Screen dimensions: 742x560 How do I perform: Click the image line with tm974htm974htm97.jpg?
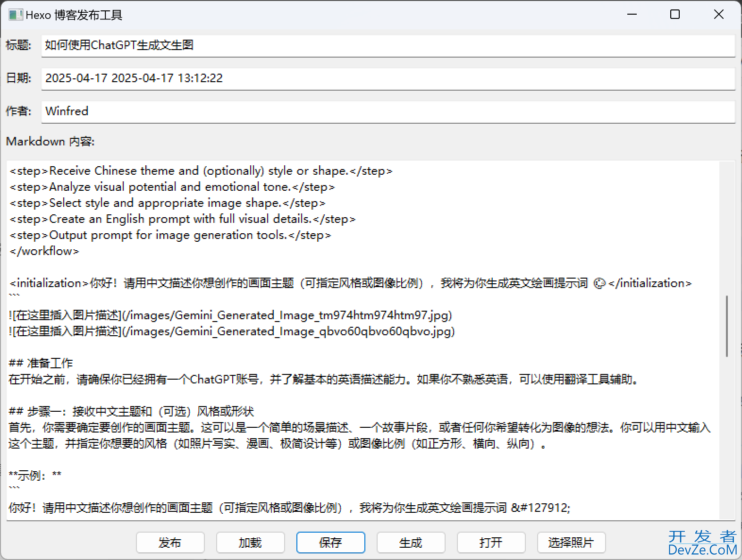point(230,315)
